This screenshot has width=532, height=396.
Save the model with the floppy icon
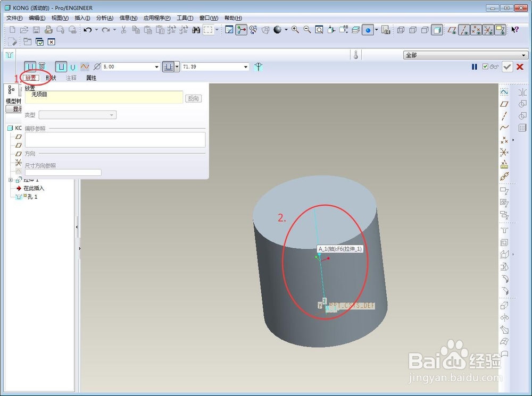[x=36, y=30]
